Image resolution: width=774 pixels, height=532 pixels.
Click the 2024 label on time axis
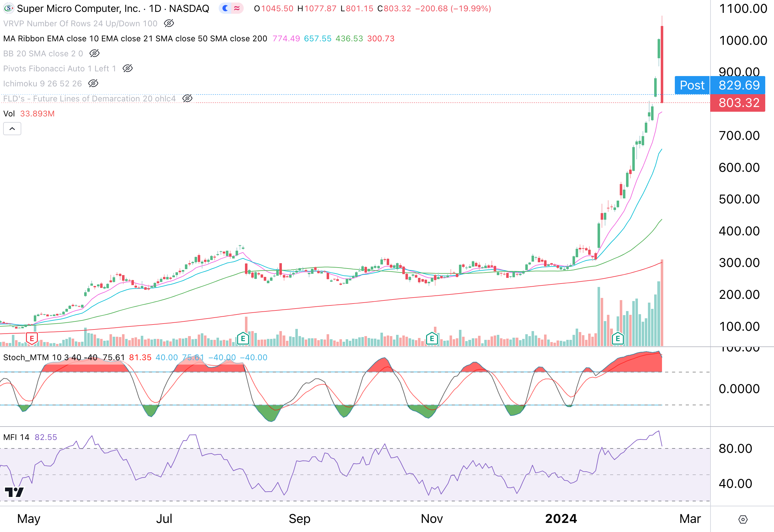coord(561,519)
